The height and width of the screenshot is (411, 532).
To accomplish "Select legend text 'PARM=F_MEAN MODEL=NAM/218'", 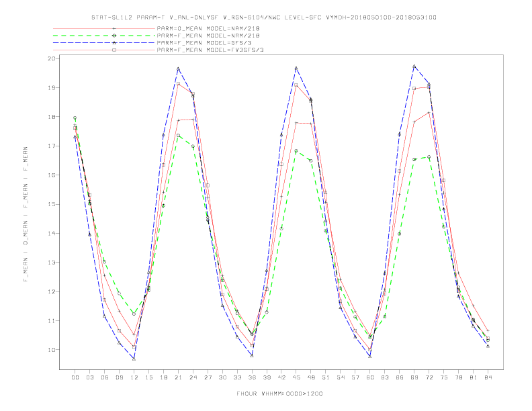I will [208, 36].
